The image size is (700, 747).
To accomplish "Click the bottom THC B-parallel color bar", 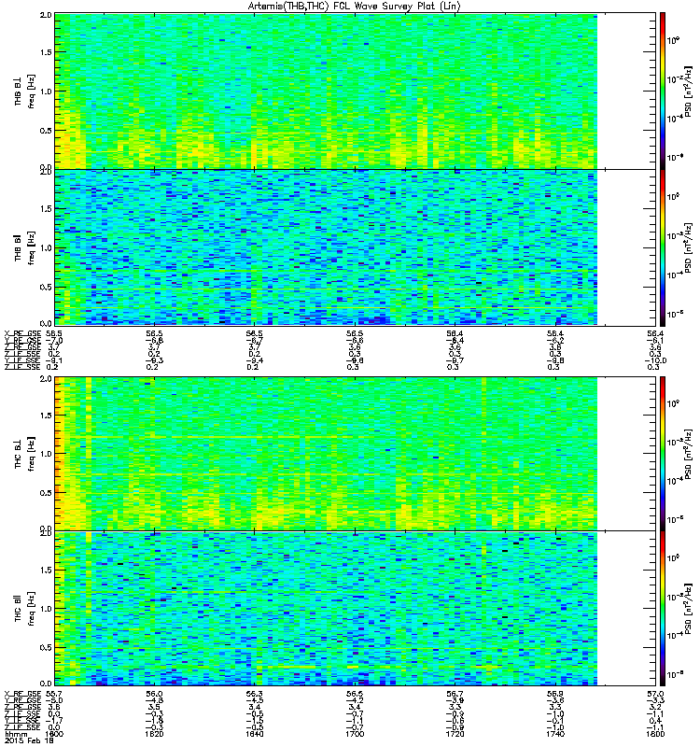I will tap(663, 609).
